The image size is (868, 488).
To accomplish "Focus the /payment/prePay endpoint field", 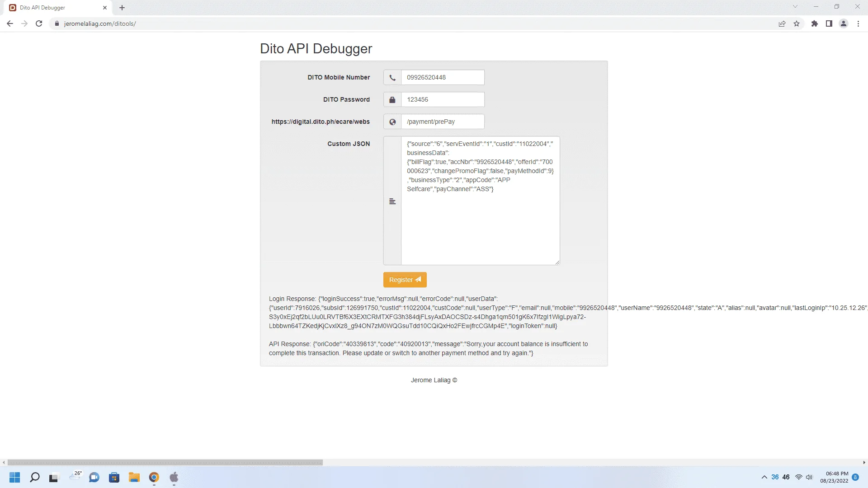I will [x=443, y=122].
